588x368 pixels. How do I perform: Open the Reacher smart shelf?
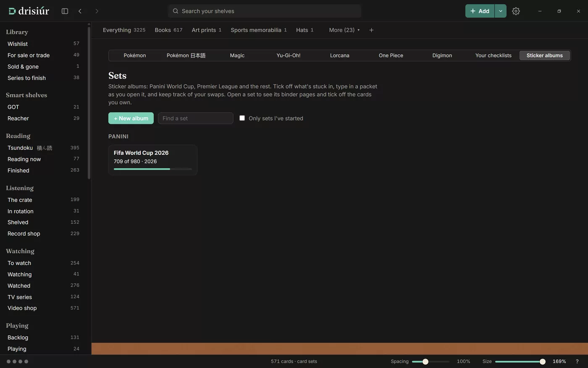coord(43,118)
